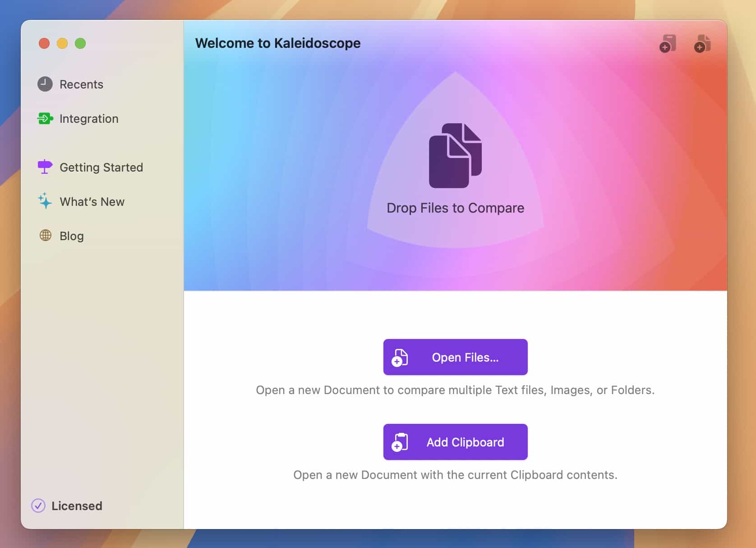Click the file-plus icon inside Open Files button
Viewport: 756px width, 548px height.
[x=400, y=357]
